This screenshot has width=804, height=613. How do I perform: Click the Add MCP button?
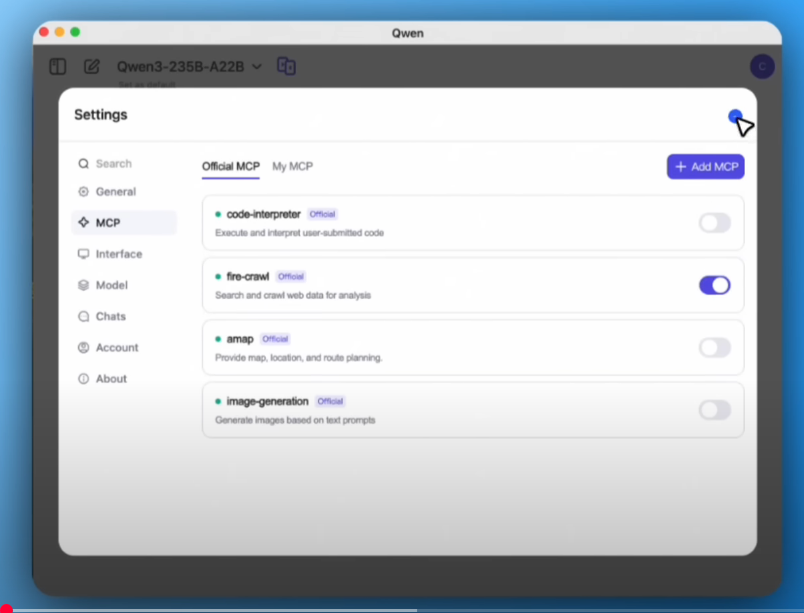tap(706, 167)
